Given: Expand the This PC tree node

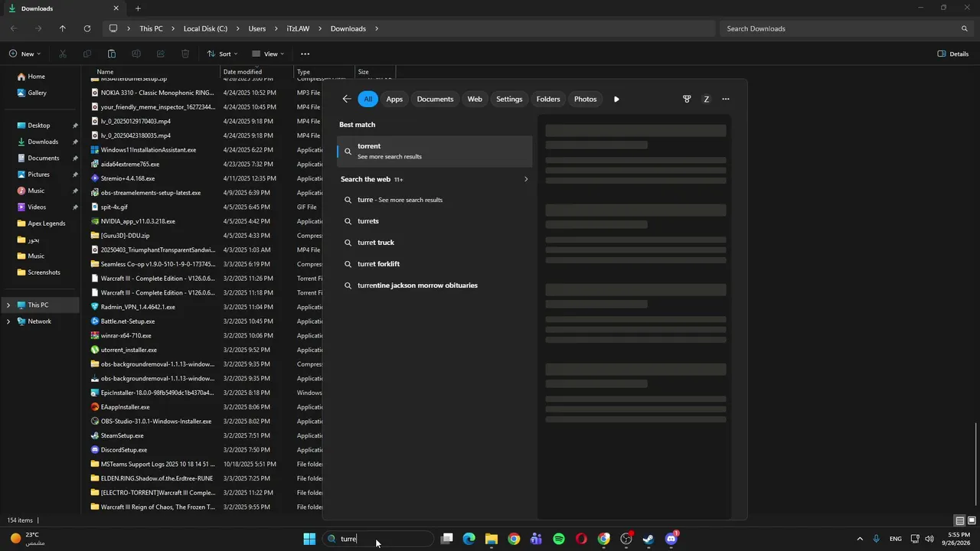Looking at the screenshot, I should (x=8, y=305).
